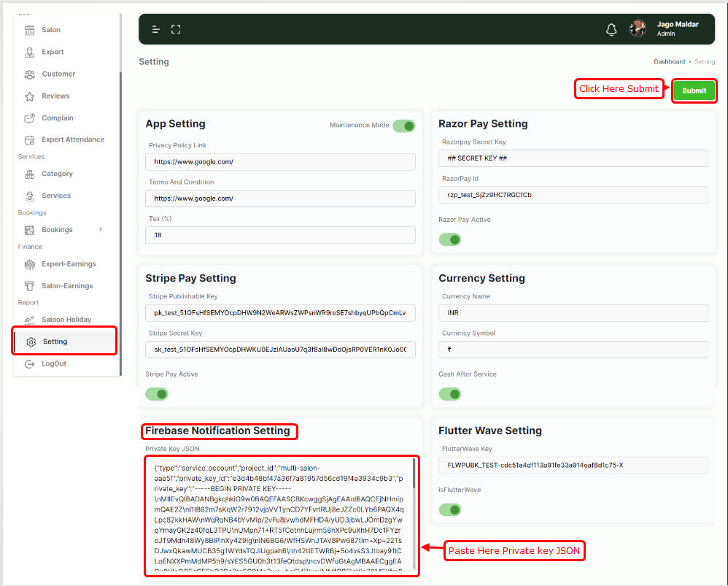Click the Salon icon in sidebar

30,30
